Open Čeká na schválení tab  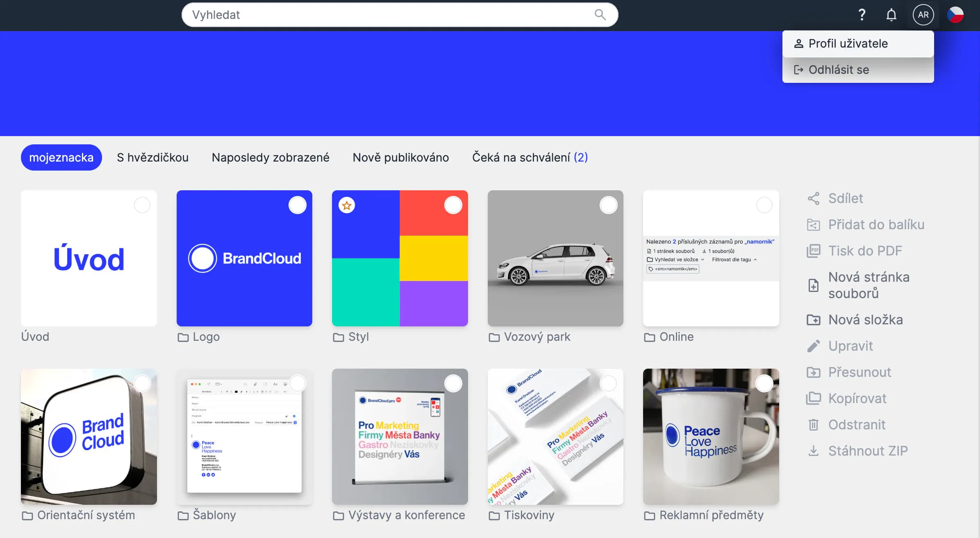[x=530, y=157]
